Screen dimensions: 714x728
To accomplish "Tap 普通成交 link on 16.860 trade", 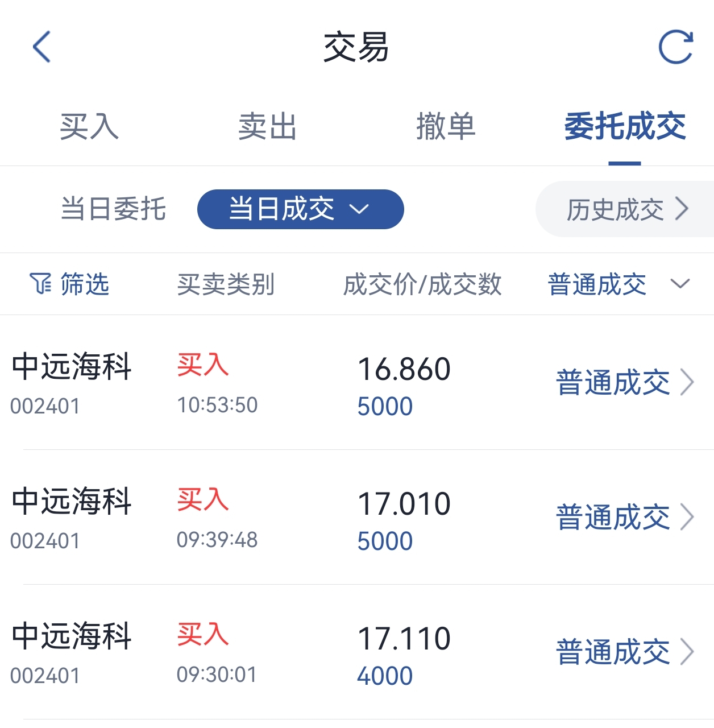I will click(613, 382).
